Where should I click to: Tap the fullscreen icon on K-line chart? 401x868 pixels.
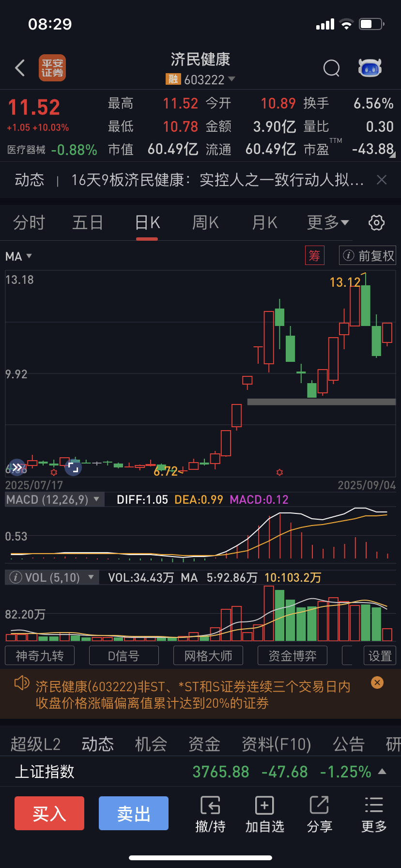point(73,467)
